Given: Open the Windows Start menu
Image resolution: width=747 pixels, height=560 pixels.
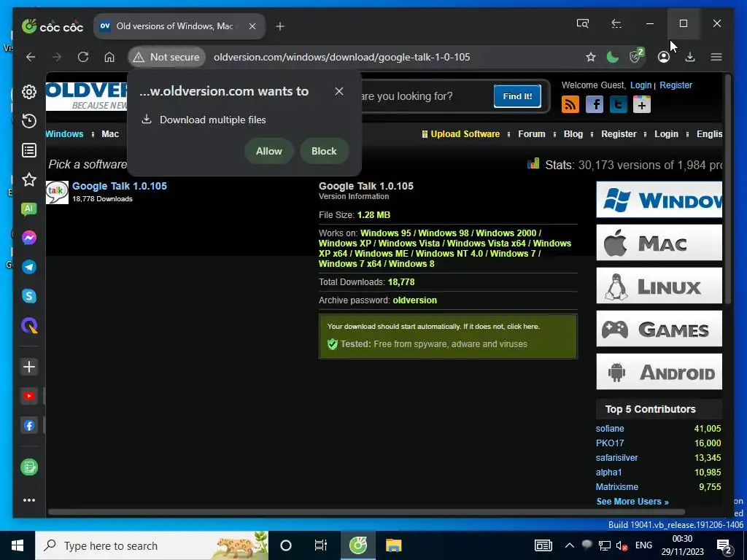Looking at the screenshot, I should pyautogui.click(x=18, y=545).
